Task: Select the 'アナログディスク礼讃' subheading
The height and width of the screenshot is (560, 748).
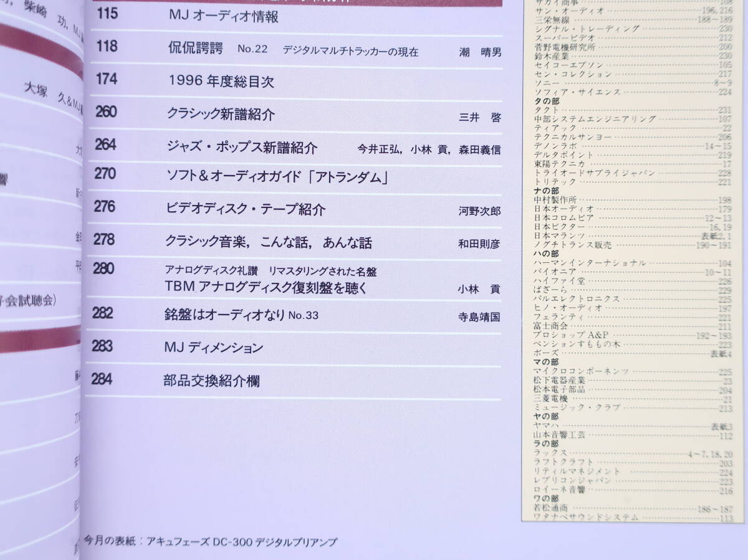Action: coord(213,271)
